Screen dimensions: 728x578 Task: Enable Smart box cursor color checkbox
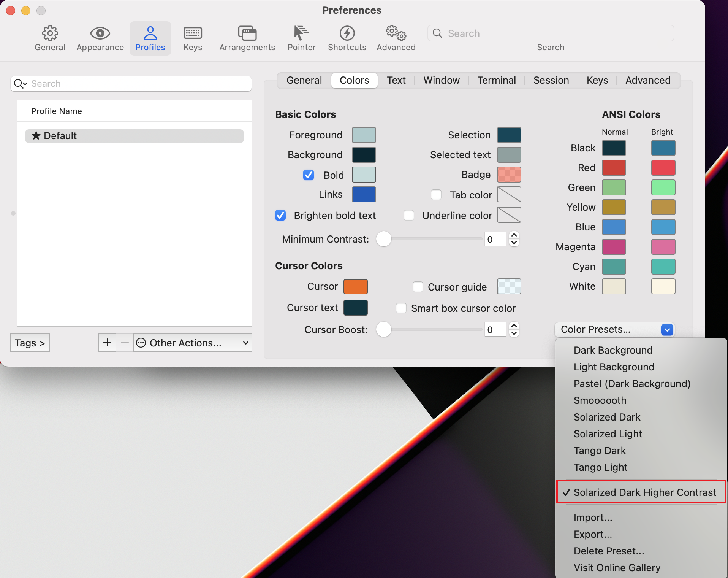tap(401, 308)
